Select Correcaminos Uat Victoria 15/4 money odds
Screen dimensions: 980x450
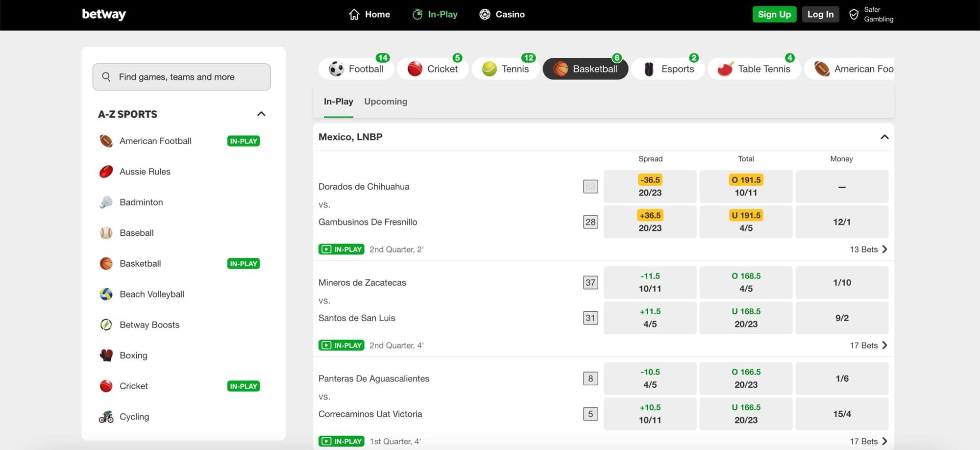pos(841,414)
